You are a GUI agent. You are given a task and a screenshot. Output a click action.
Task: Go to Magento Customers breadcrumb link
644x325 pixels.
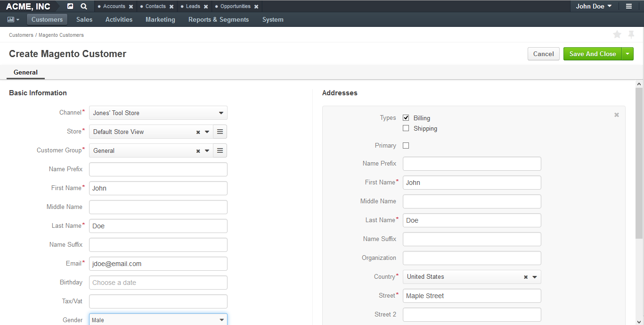(61, 35)
